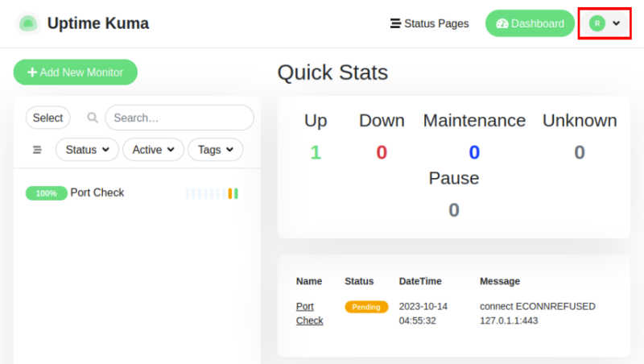Open the Tags filter dropdown

pos(215,150)
